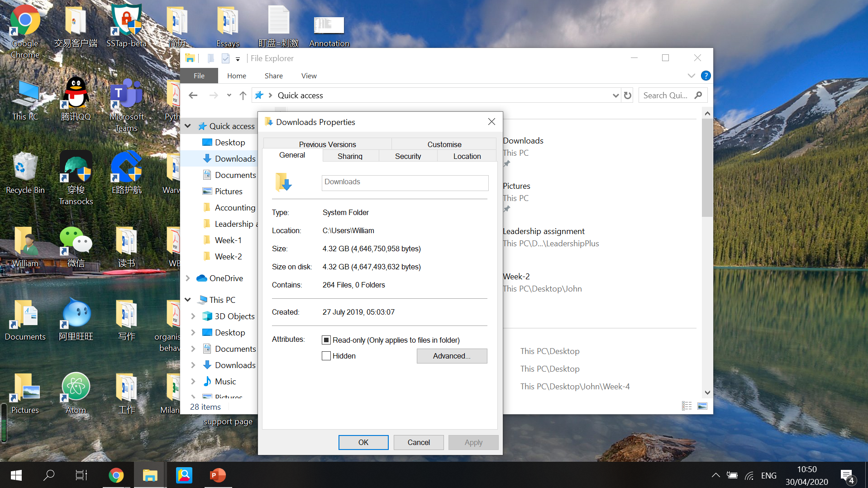Switch to details view in File Explorer

(x=687, y=406)
